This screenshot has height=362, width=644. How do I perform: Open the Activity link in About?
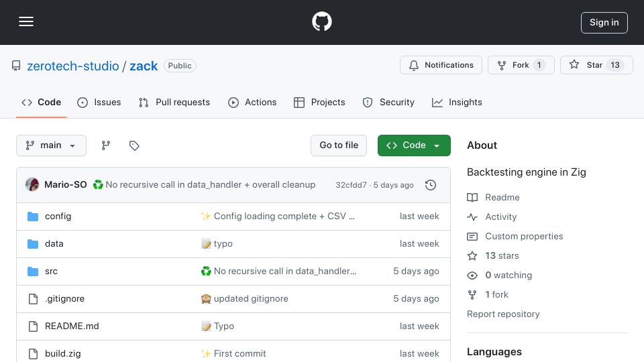pyautogui.click(x=500, y=217)
